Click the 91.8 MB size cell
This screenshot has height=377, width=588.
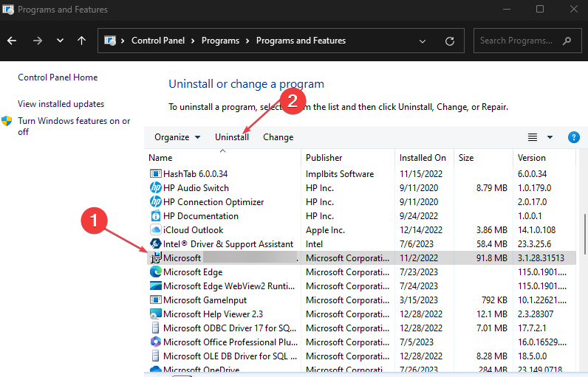click(x=492, y=258)
